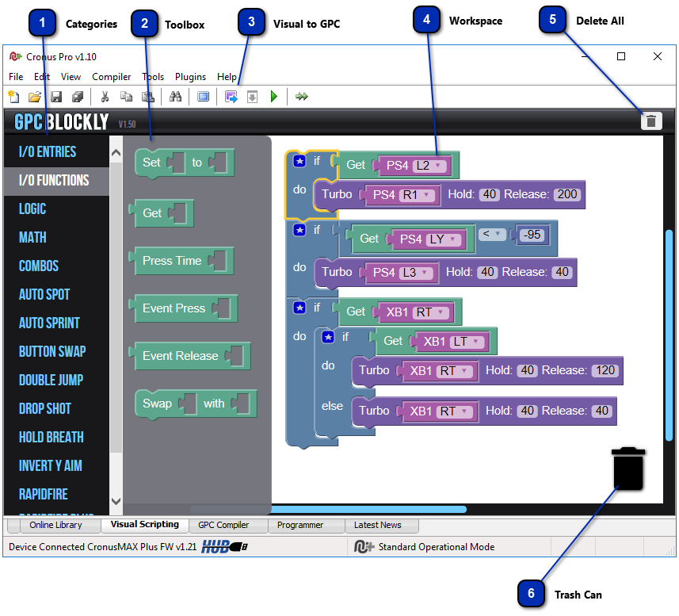Screen dimensions: 679x616
Task: Click the Cut scissors icon
Action: [x=105, y=97]
